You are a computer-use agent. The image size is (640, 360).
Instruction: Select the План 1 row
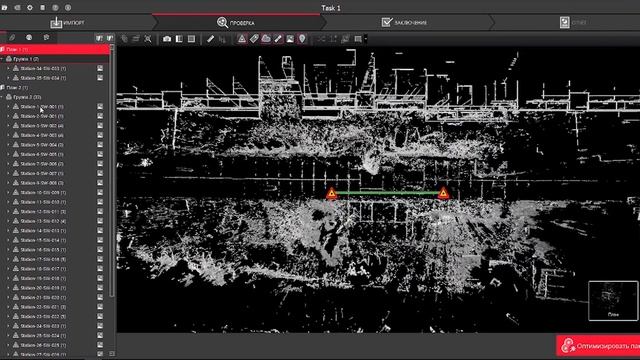(x=55, y=49)
